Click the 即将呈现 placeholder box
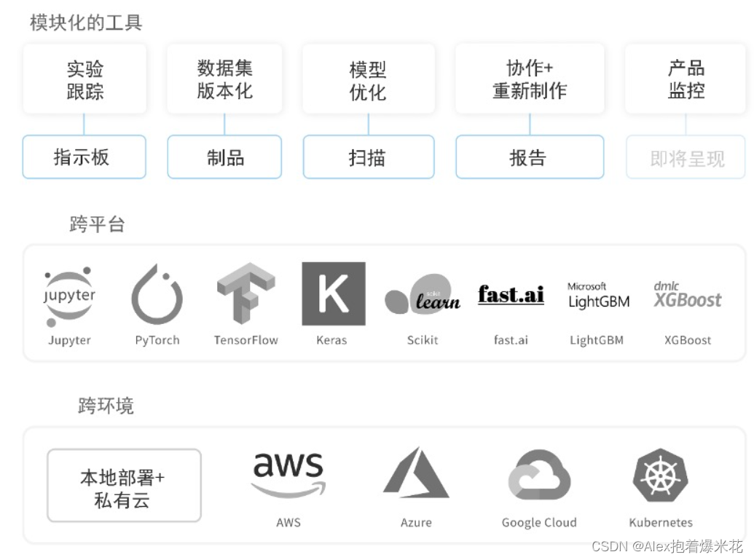 (686, 157)
